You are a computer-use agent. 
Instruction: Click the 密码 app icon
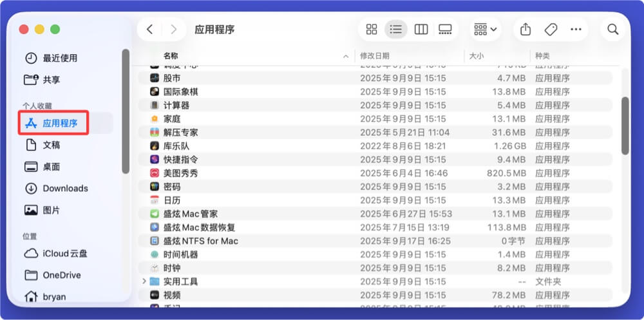coord(155,187)
